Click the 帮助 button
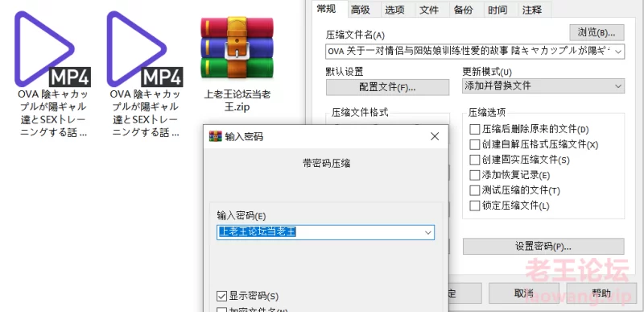The image size is (644, 312). click(601, 293)
